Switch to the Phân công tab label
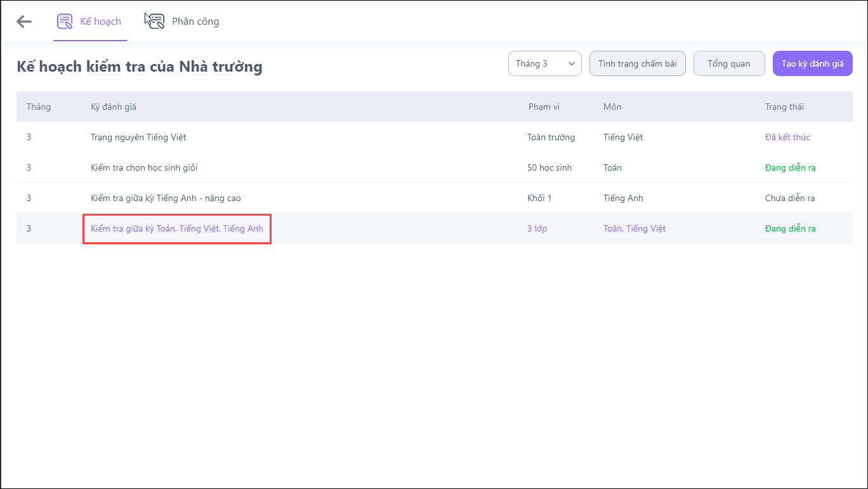This screenshot has width=868, height=489. pos(195,22)
